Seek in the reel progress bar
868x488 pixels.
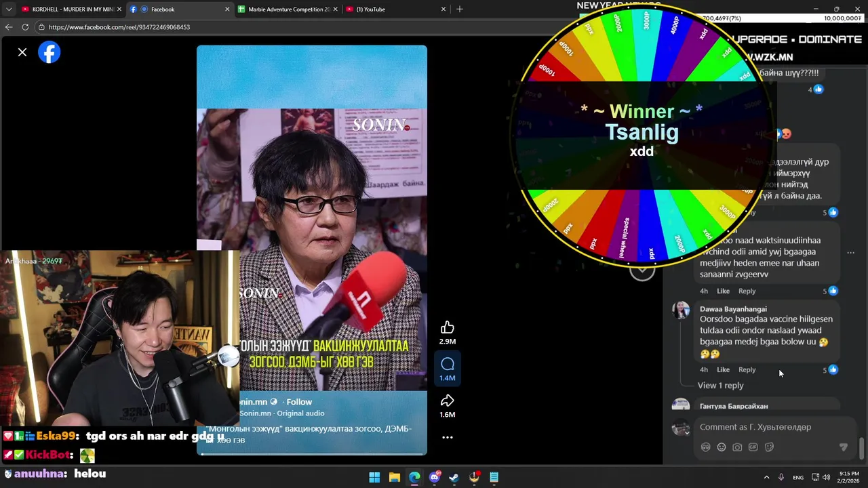point(312,453)
